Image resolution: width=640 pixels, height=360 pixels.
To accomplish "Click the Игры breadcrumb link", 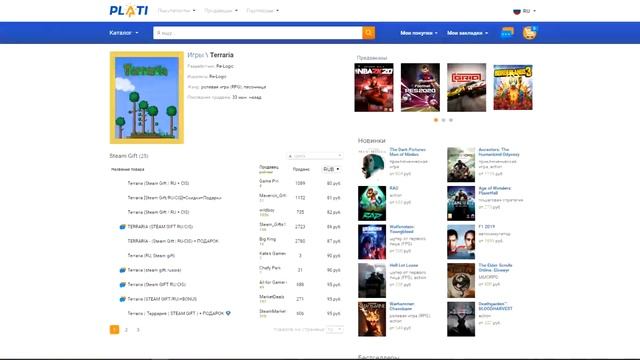I will tap(196, 55).
